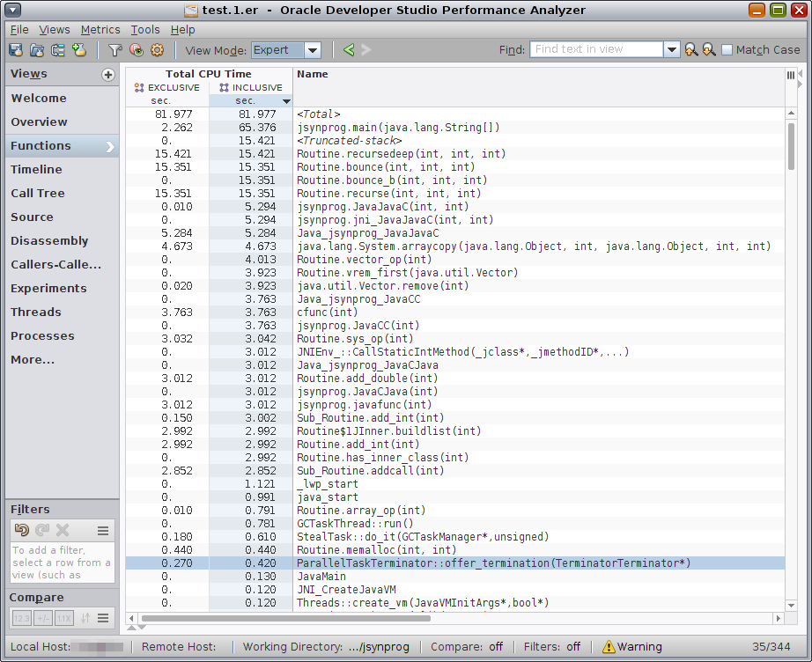The height and width of the screenshot is (662, 812).
Task: Click in the Find text input field
Action: point(596,50)
